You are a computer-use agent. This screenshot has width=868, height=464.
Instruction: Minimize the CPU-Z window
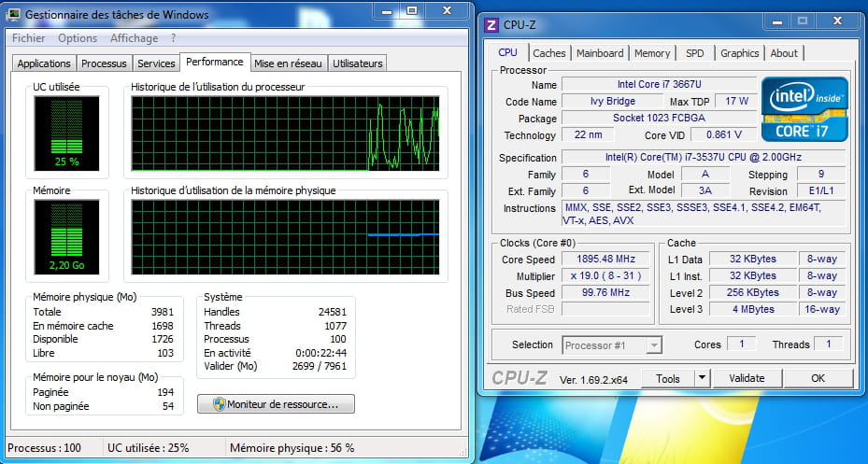coord(777,22)
